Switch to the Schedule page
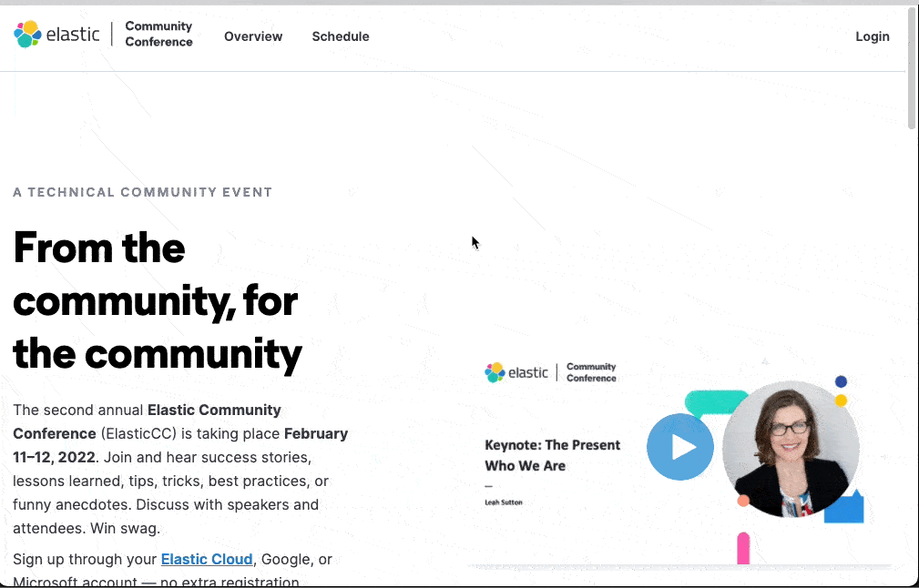 click(x=340, y=36)
